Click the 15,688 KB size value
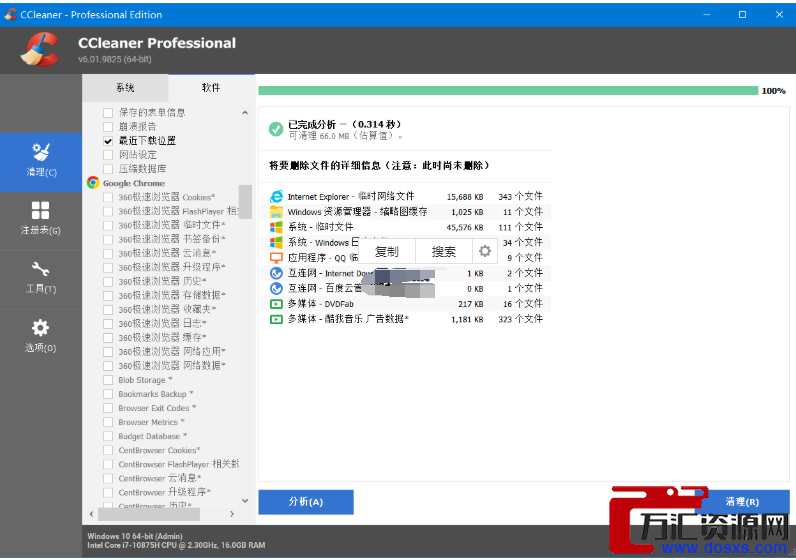This screenshot has width=796, height=560. tap(465, 197)
